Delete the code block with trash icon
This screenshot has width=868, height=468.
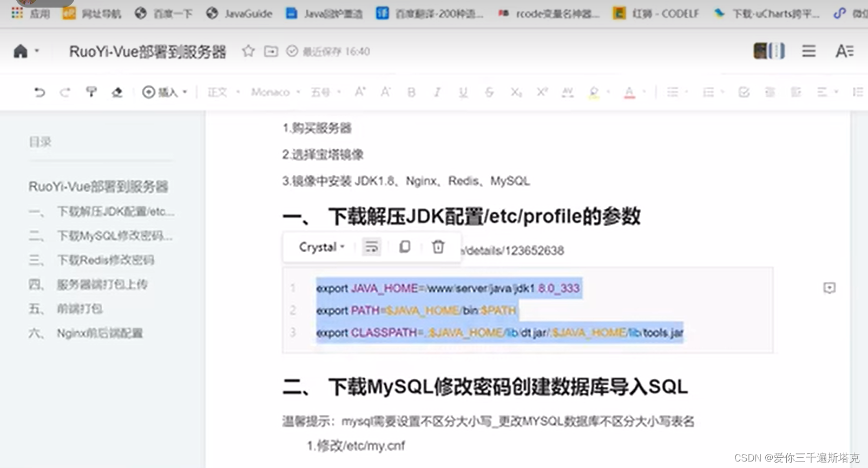tap(438, 247)
